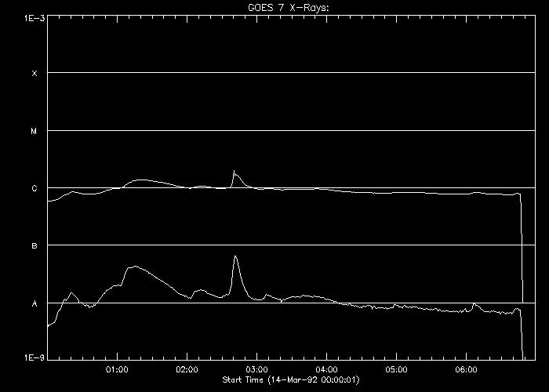Click the 'C' flare class label
This screenshot has height=392, width=549.
[35, 189]
